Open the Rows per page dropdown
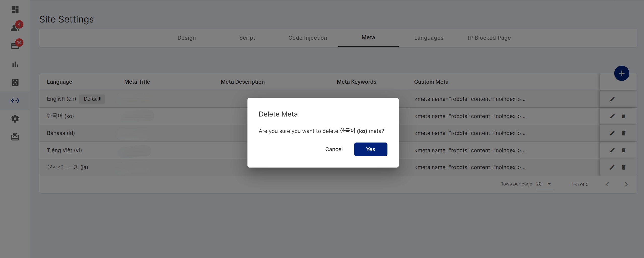The width and height of the screenshot is (644, 258). tap(545, 184)
